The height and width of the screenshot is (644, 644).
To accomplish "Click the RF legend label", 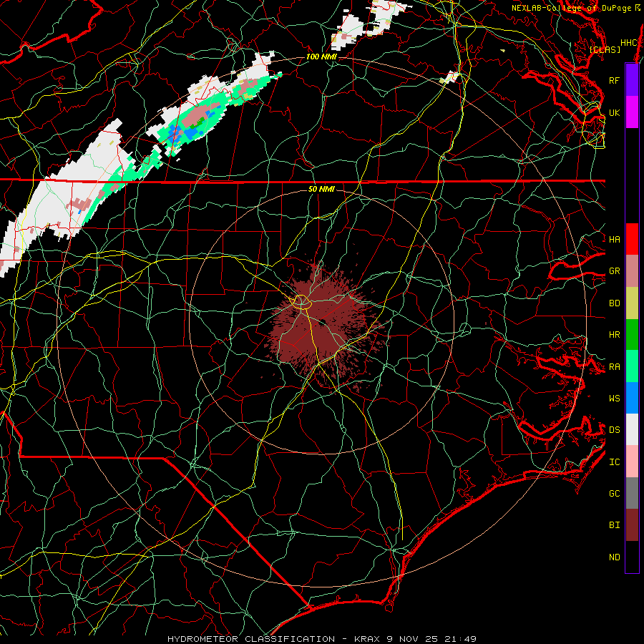I will pos(614,80).
